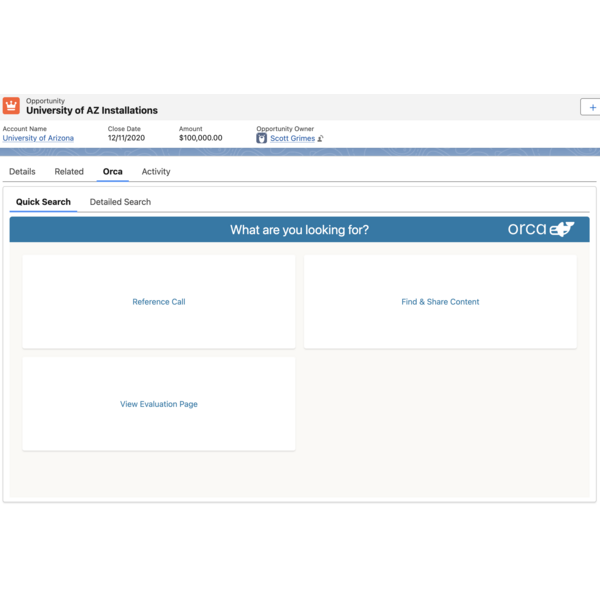This screenshot has height=600, width=600.
Task: Click the Reference Call card
Action: point(159,302)
